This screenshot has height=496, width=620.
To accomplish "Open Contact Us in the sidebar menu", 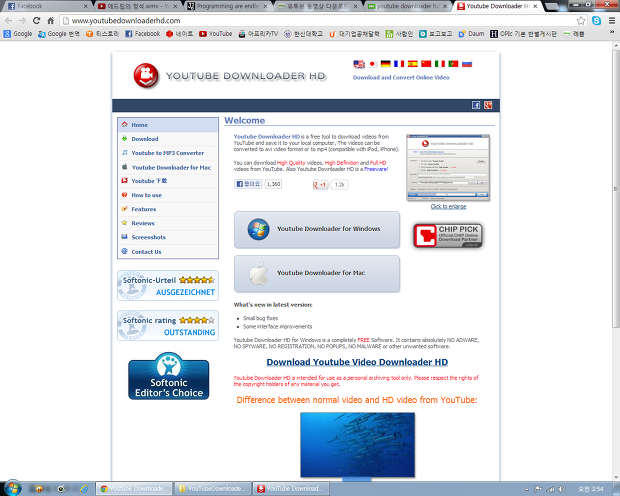I will pyautogui.click(x=168, y=252).
